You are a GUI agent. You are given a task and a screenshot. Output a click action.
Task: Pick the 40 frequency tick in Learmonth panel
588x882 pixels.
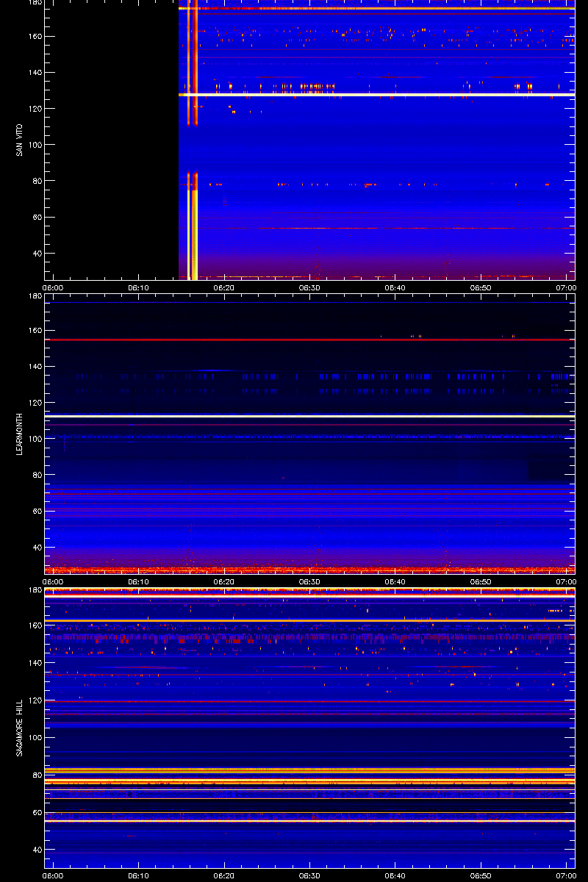coord(37,548)
